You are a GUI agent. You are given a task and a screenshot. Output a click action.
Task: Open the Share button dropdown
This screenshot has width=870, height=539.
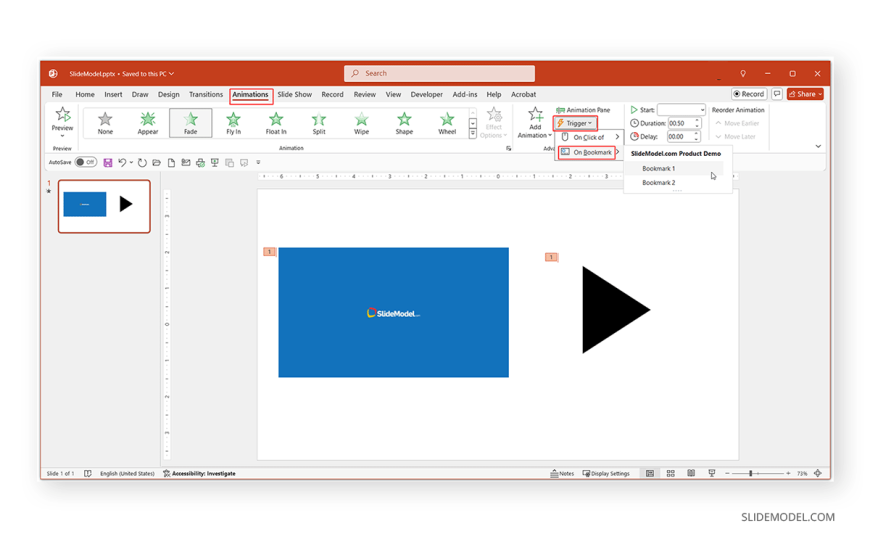(x=820, y=94)
